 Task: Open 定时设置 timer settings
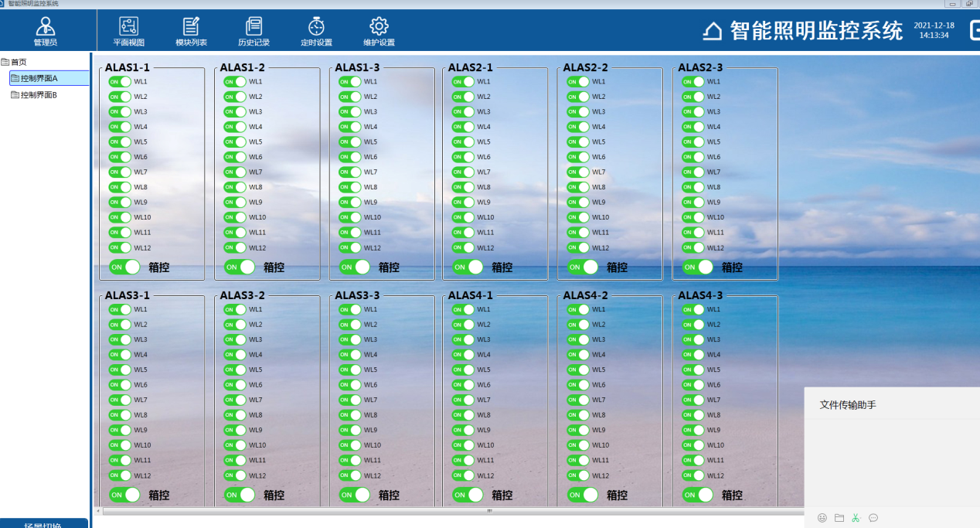coord(316,32)
